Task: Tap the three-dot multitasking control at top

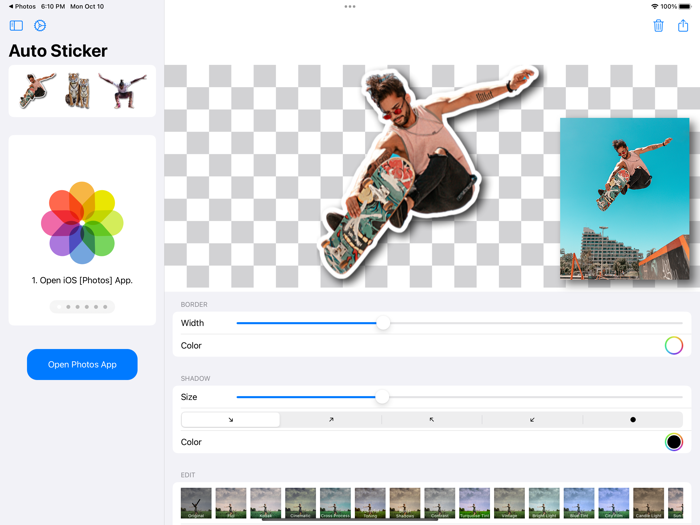Action: point(350,7)
